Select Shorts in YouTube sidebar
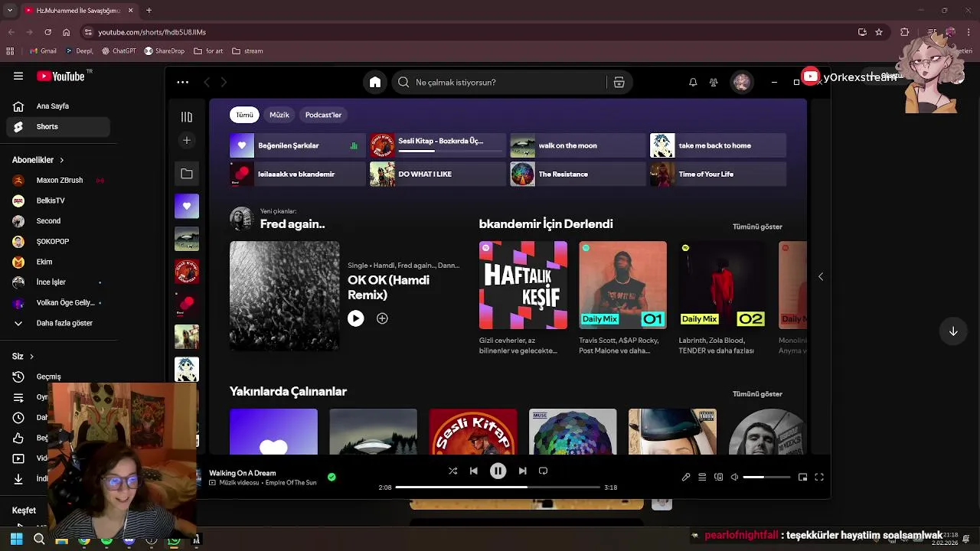 click(58, 127)
